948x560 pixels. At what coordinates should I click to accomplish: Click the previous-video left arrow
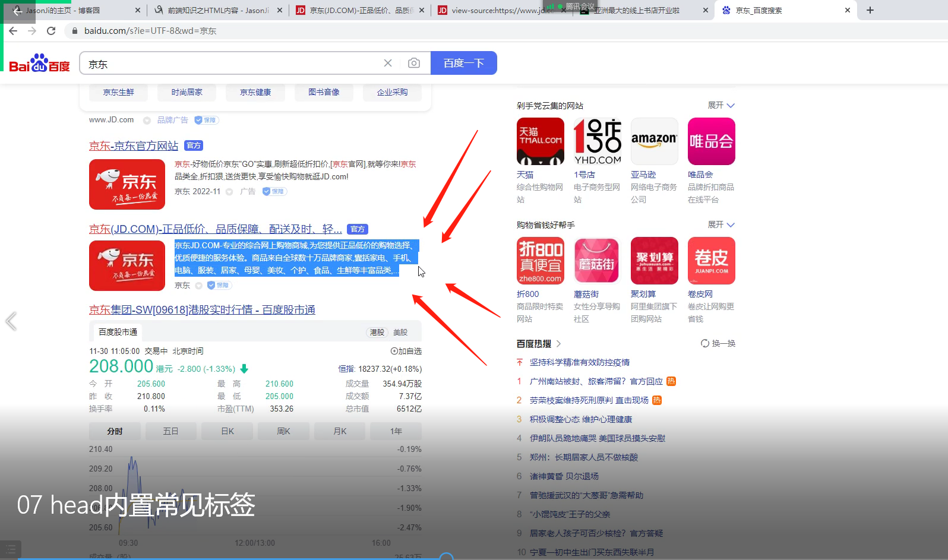11,321
